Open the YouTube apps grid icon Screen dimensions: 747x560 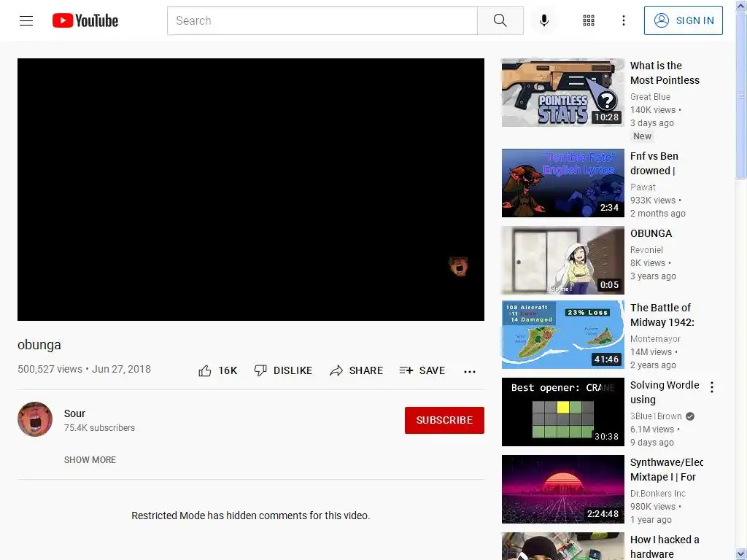(x=589, y=20)
